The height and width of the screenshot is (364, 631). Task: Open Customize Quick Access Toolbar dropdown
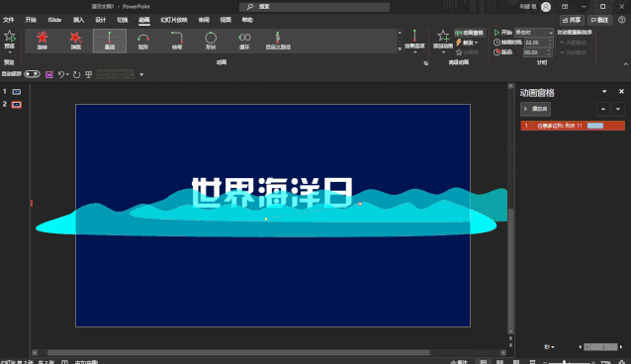click(x=141, y=74)
